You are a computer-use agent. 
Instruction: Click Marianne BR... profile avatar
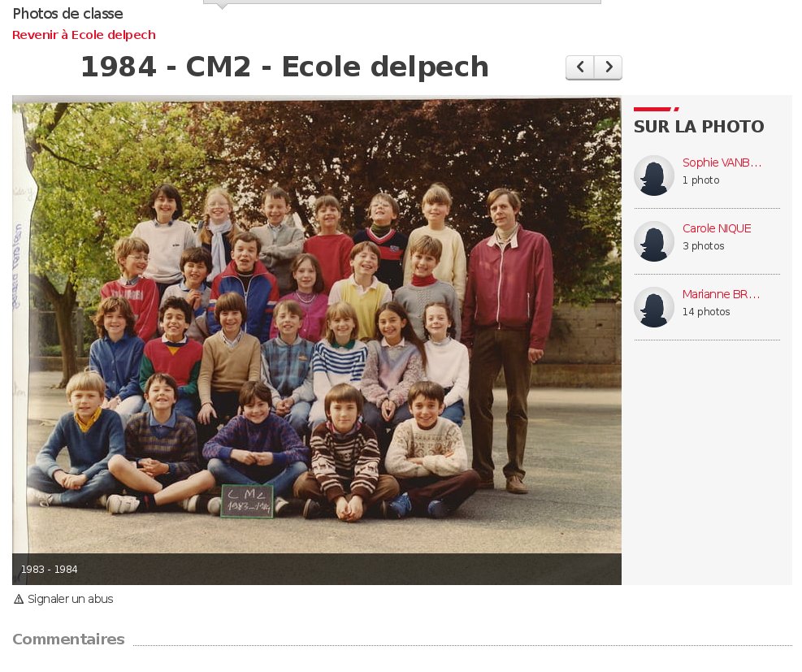[x=653, y=307]
